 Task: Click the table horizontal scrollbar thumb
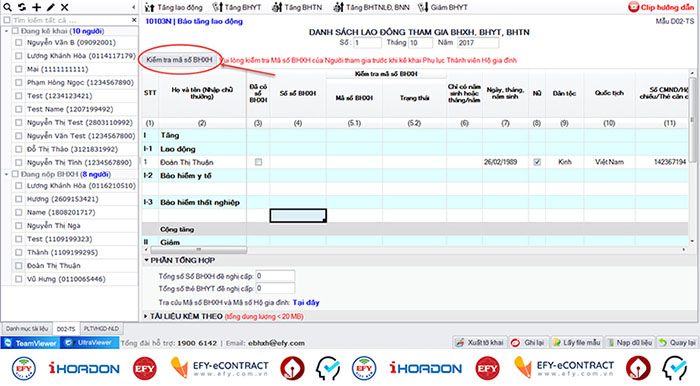pyautogui.click(x=199, y=249)
